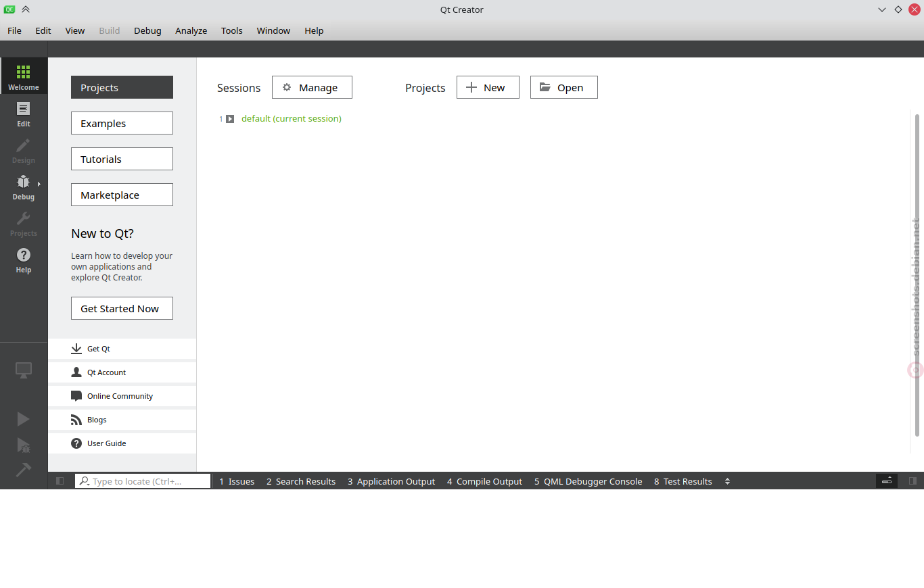Open the User Guide link
The width and height of the screenshot is (924, 588).
(x=122, y=443)
